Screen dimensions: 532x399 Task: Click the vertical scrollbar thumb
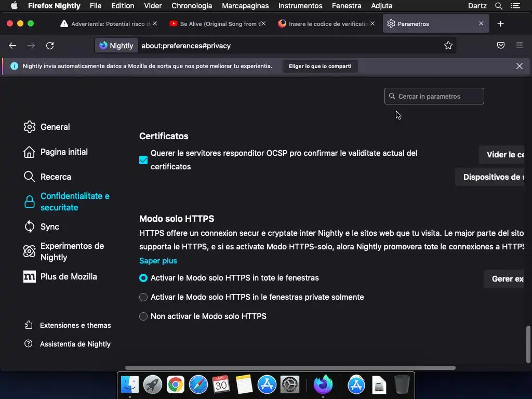point(528,344)
